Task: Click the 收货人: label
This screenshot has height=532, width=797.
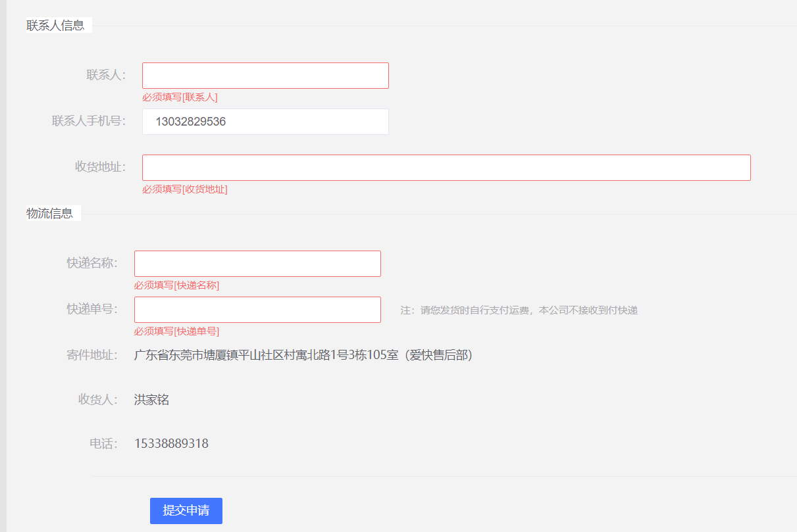Action: [98, 400]
